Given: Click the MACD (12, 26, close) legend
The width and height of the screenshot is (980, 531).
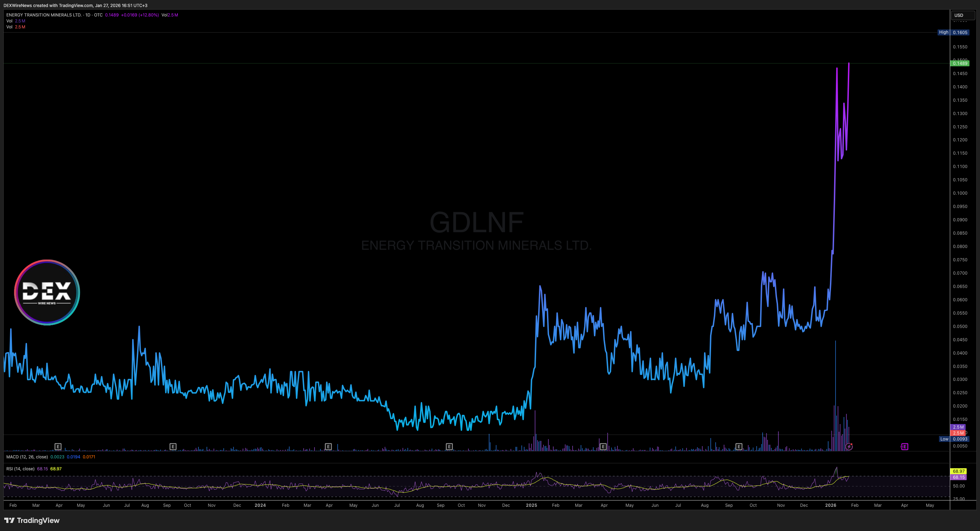Looking at the screenshot, I should tap(27, 457).
